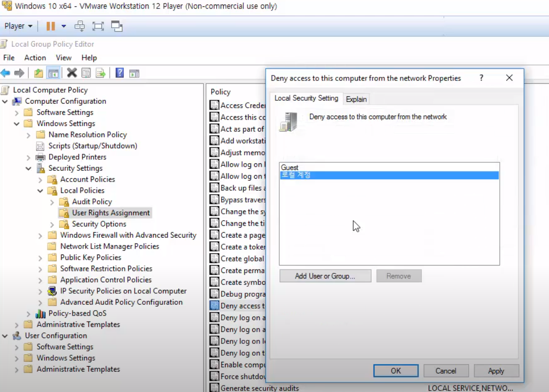Screen dimensions: 549x392
Task: Select the Generate security audits policy
Action: pos(259,388)
